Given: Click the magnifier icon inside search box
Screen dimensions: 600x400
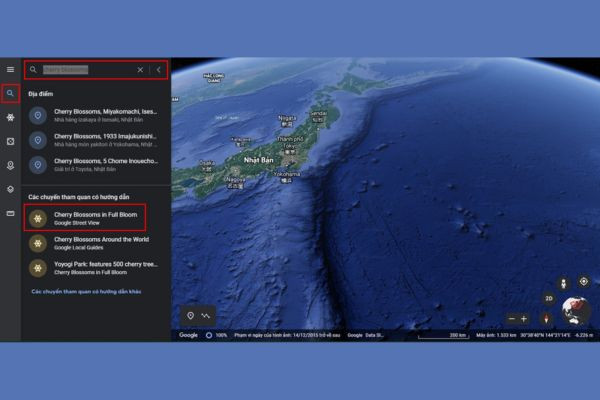Looking at the screenshot, I should [x=33, y=70].
